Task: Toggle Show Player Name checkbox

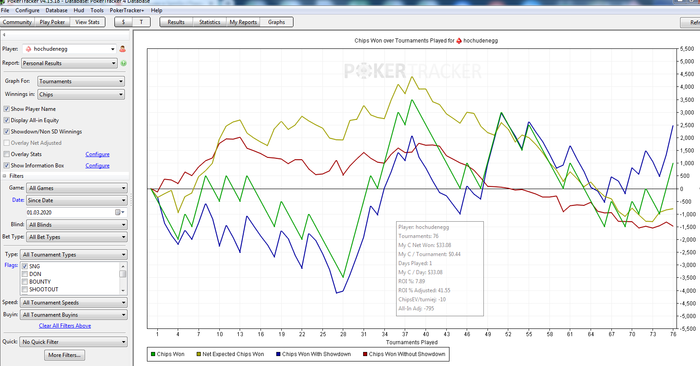Action: [x=6, y=108]
